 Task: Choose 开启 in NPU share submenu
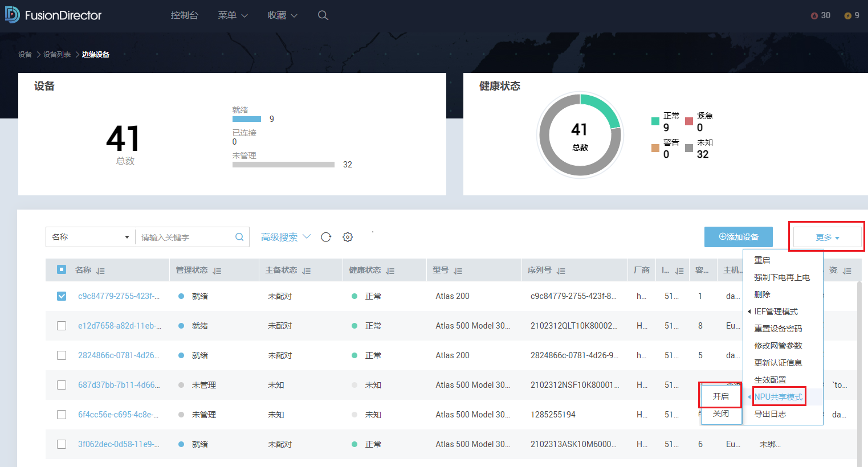pos(721,396)
